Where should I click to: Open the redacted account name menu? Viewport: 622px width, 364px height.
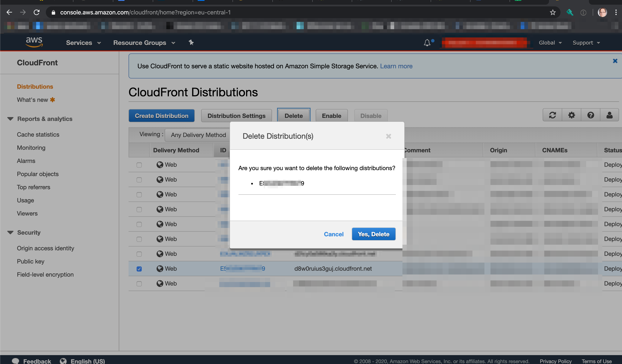[484, 43]
